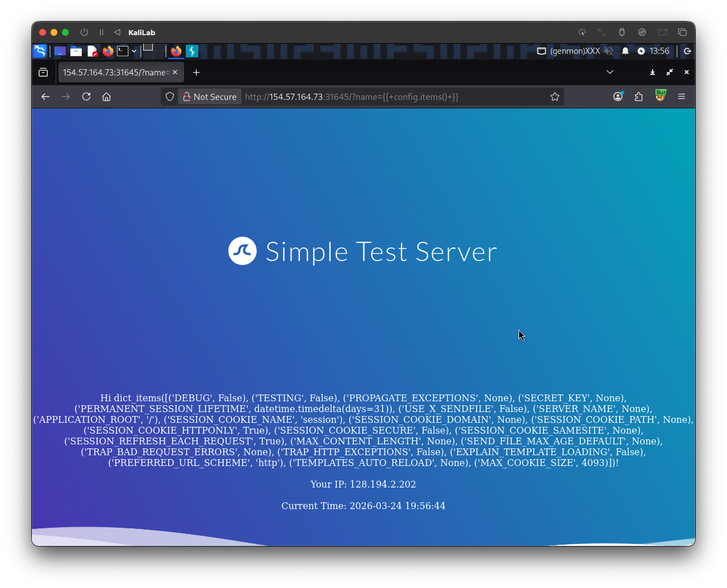This screenshot has height=588, width=727.
Task: Click the 13:56 clock in the panel
Action: tap(659, 51)
